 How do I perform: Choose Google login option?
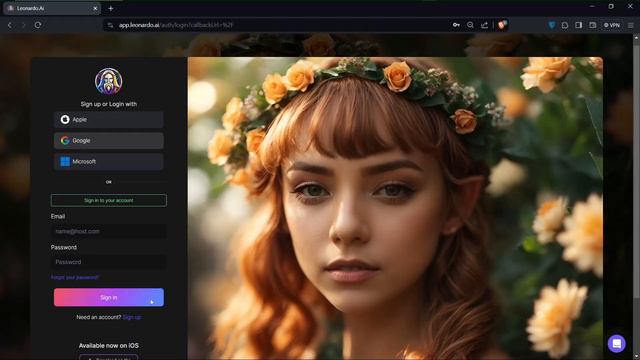(109, 140)
